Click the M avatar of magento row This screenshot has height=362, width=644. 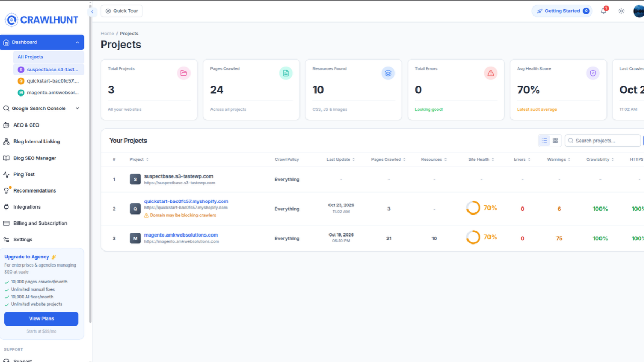tap(135, 238)
